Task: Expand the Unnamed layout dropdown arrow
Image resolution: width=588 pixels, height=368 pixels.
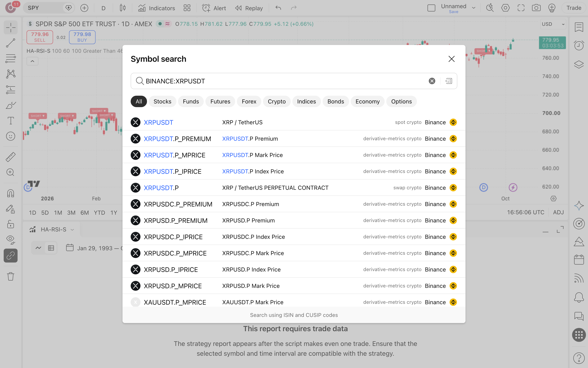Action: [473, 8]
